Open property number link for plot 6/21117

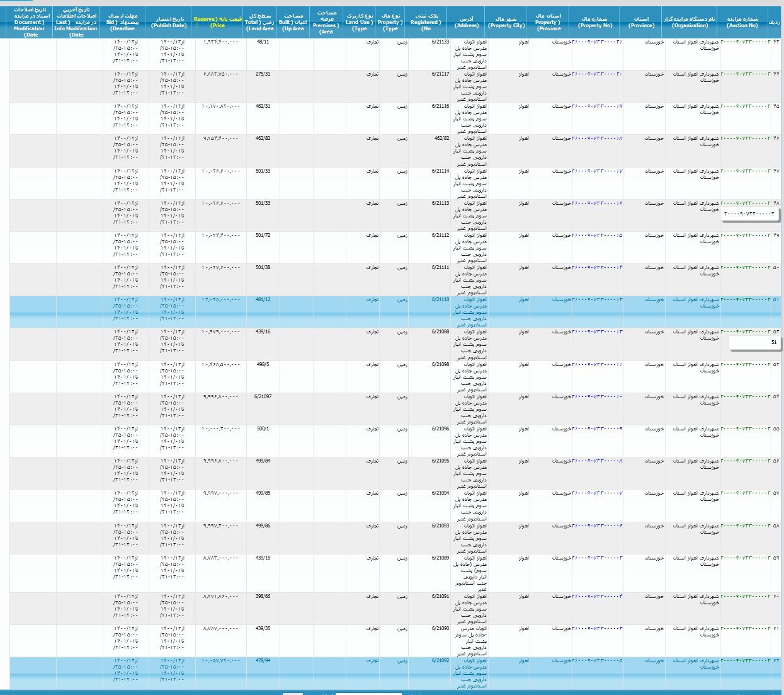[597, 74]
